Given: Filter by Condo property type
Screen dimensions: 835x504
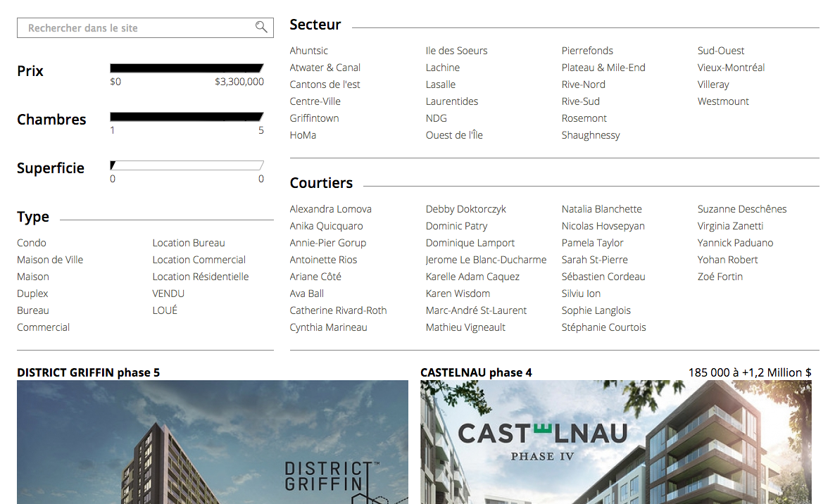Looking at the screenshot, I should pyautogui.click(x=32, y=243).
